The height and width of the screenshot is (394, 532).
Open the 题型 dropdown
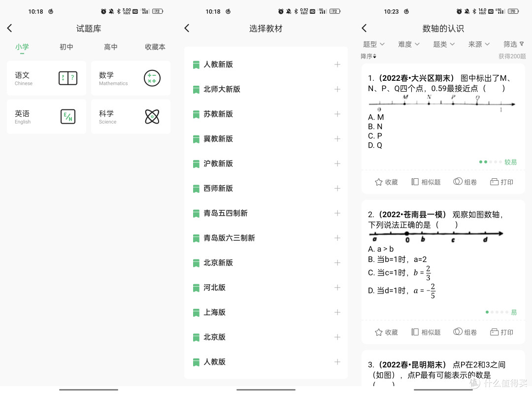click(x=373, y=44)
